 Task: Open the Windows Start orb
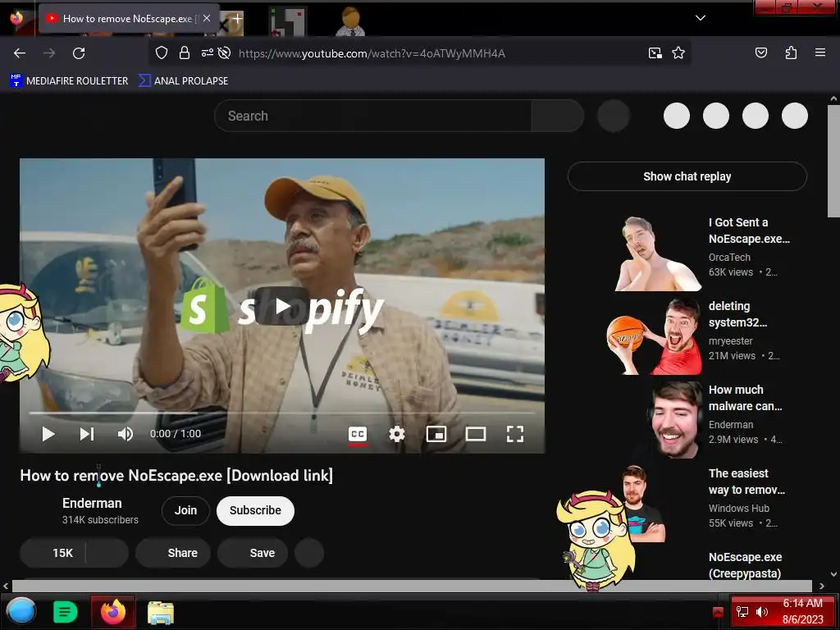point(21,611)
